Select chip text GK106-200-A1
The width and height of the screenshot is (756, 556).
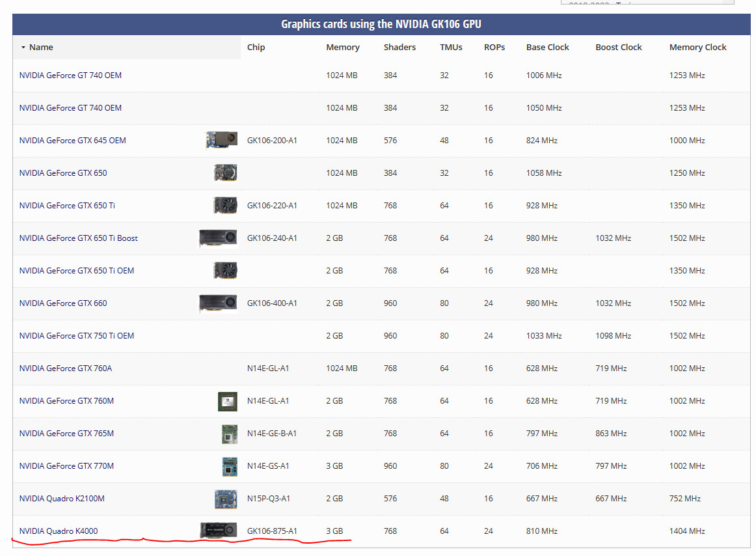272,141
